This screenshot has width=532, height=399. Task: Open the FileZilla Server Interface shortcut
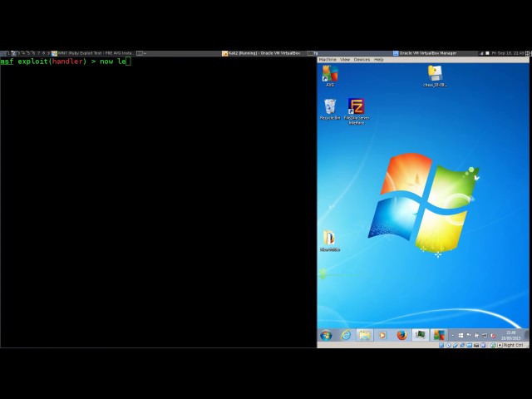357,111
